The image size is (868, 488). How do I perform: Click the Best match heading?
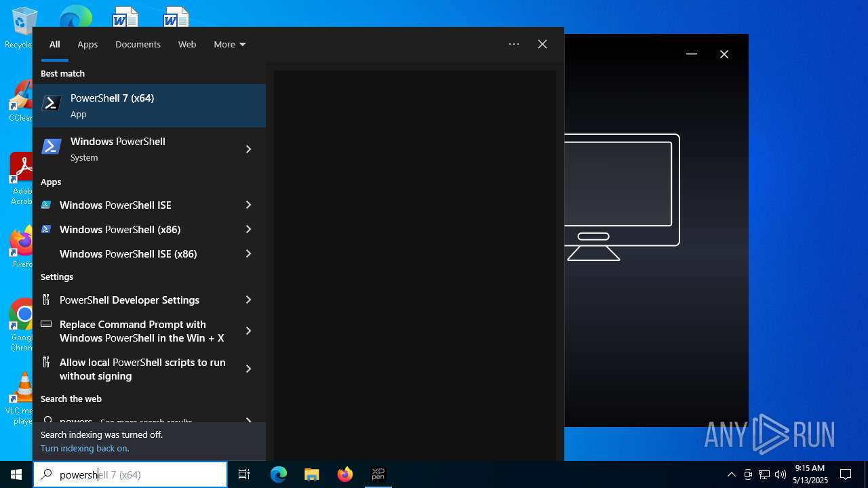(62, 73)
